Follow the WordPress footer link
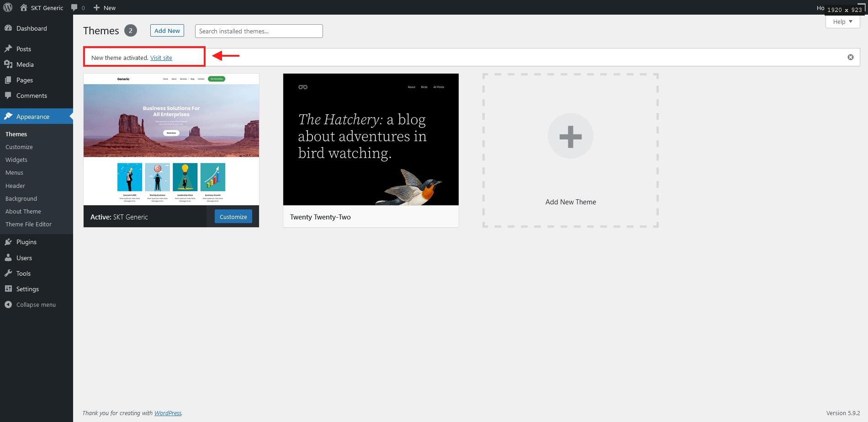This screenshot has height=422, width=868. (168, 413)
